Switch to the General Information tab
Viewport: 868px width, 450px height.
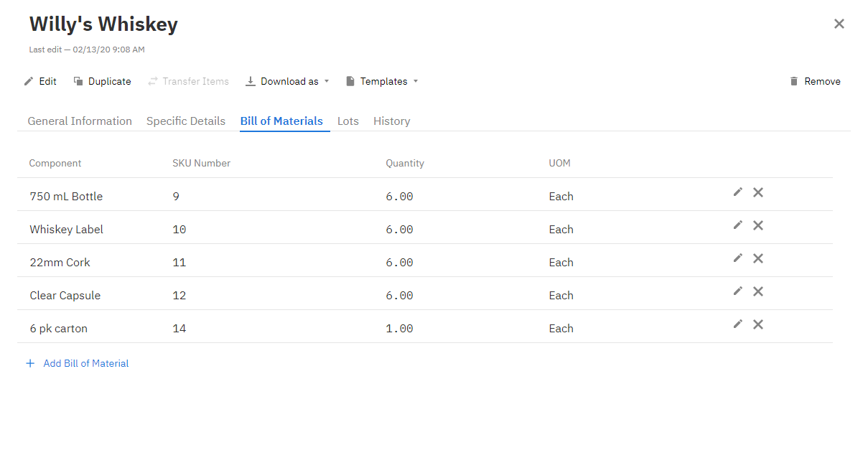pos(80,121)
